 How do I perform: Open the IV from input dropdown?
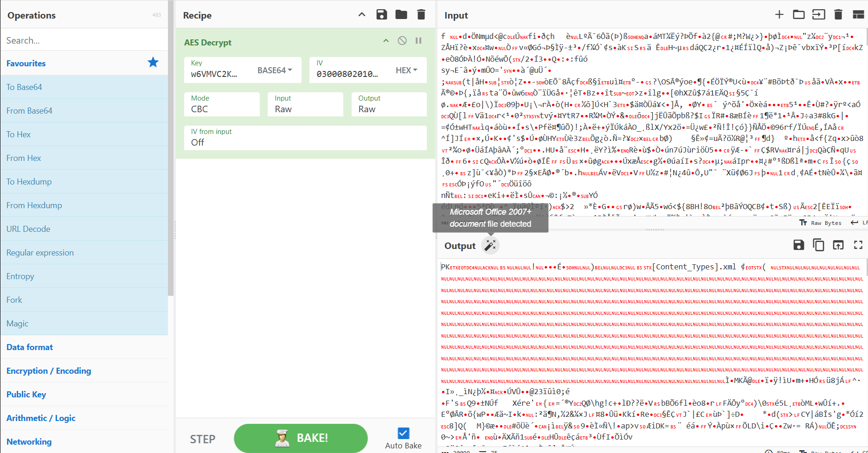[305, 138]
